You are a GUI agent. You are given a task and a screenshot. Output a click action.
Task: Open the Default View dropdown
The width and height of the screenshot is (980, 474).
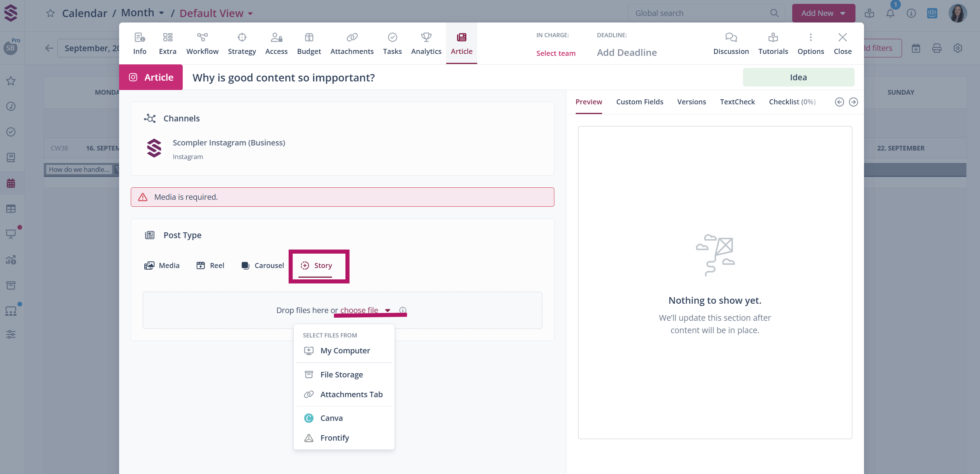pos(216,13)
